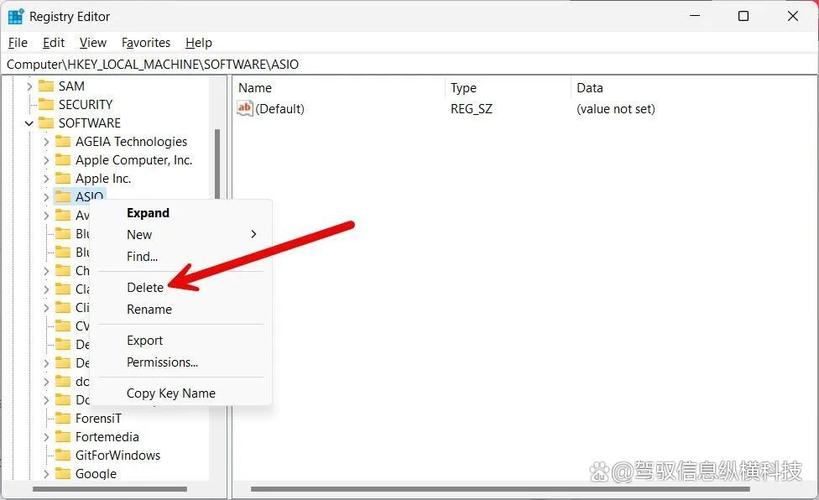This screenshot has width=819, height=500.
Task: Open the View menu
Action: [x=93, y=42]
